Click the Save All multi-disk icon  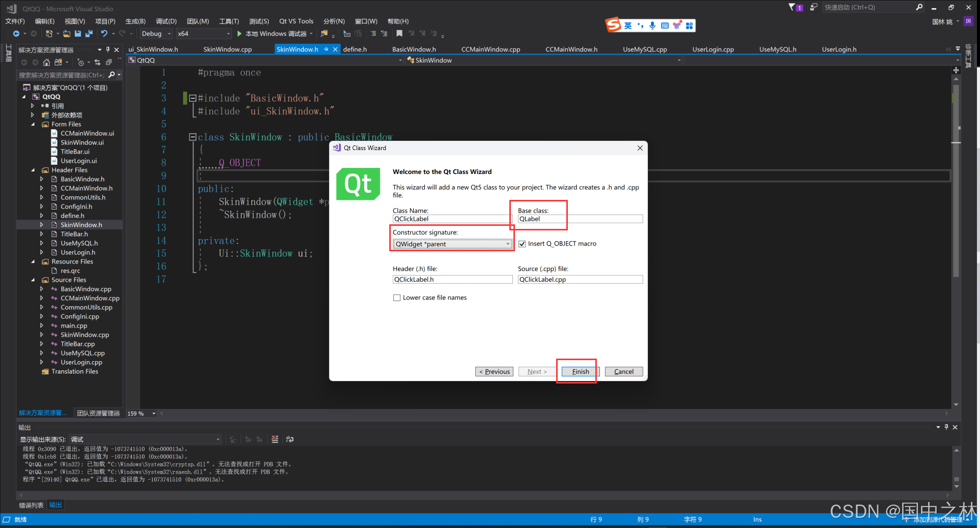[89, 34]
